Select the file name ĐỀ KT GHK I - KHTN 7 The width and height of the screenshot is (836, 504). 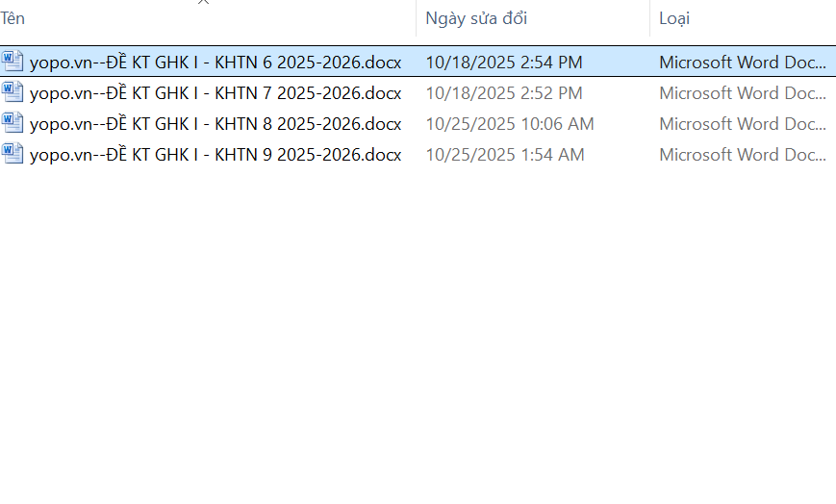[x=215, y=93]
